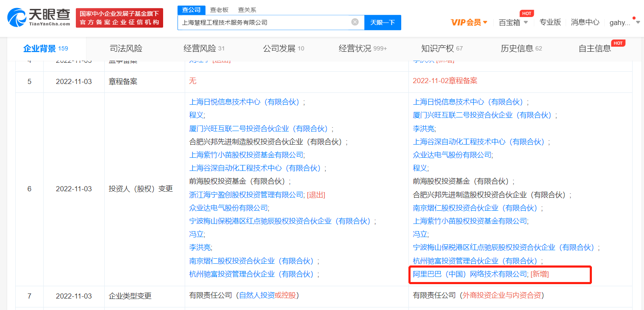Screen dimensions: 644x310
Task: Open 消息中心
Action: (x=585, y=22)
